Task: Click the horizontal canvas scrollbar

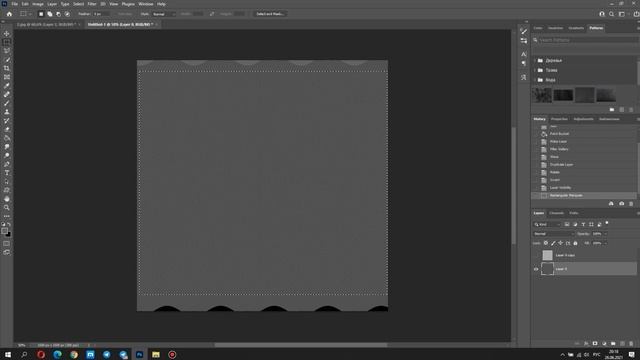Action: click(301, 345)
